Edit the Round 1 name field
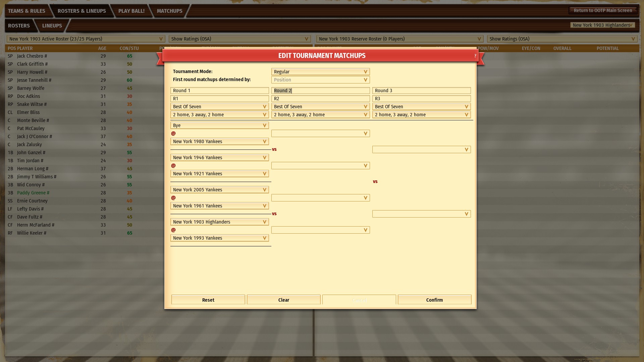Viewport: 644px width, 362px height. click(x=219, y=90)
